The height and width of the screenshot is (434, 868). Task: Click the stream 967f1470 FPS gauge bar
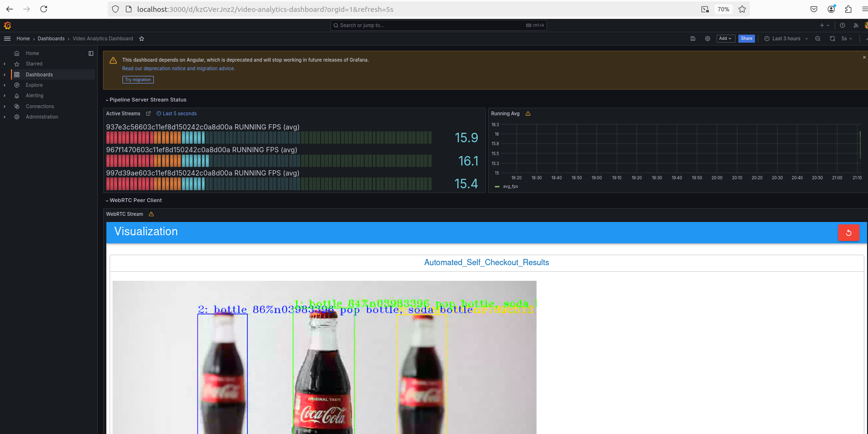click(x=269, y=161)
